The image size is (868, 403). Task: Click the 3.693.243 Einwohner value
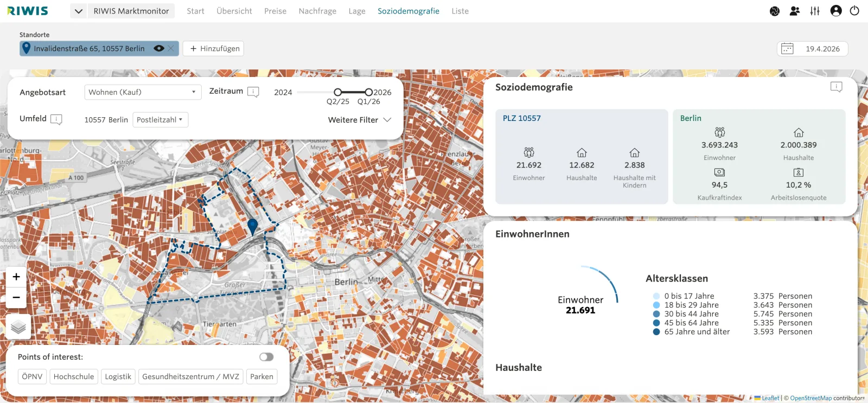point(720,145)
